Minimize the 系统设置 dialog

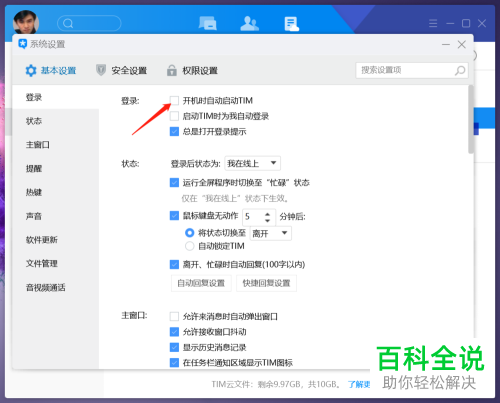point(446,44)
